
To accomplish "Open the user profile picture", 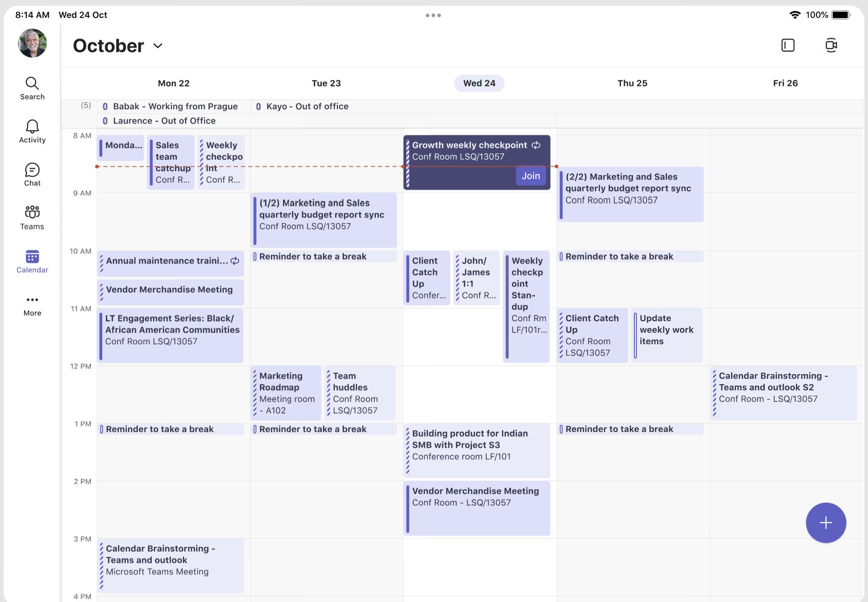I will click(x=32, y=43).
